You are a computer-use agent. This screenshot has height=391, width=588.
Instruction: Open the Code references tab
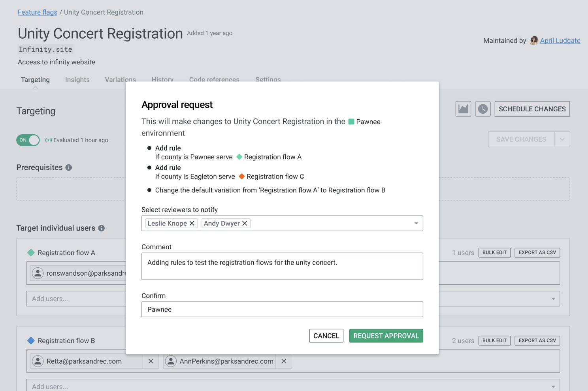point(214,79)
